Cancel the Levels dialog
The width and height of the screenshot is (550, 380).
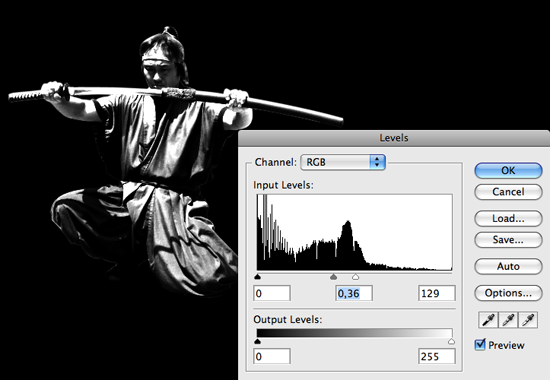tap(508, 192)
